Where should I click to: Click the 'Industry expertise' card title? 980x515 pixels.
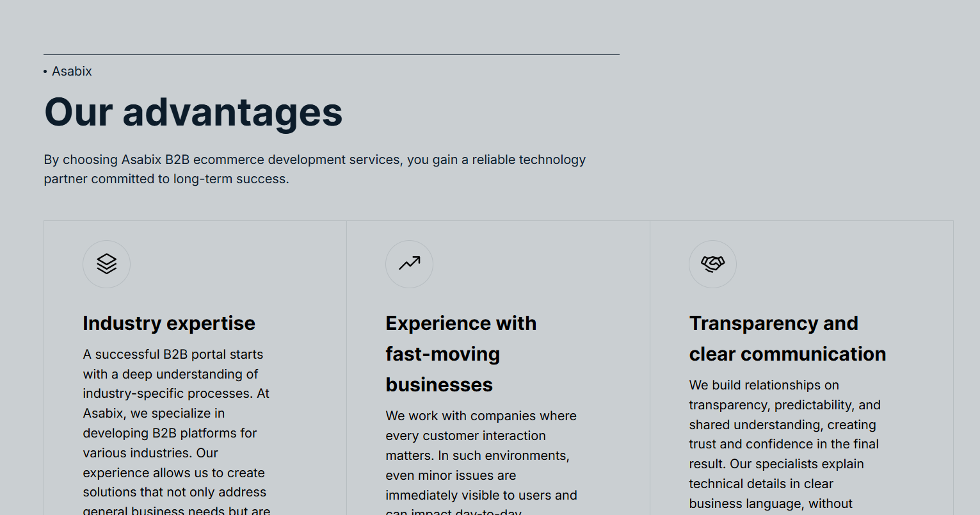click(x=169, y=323)
